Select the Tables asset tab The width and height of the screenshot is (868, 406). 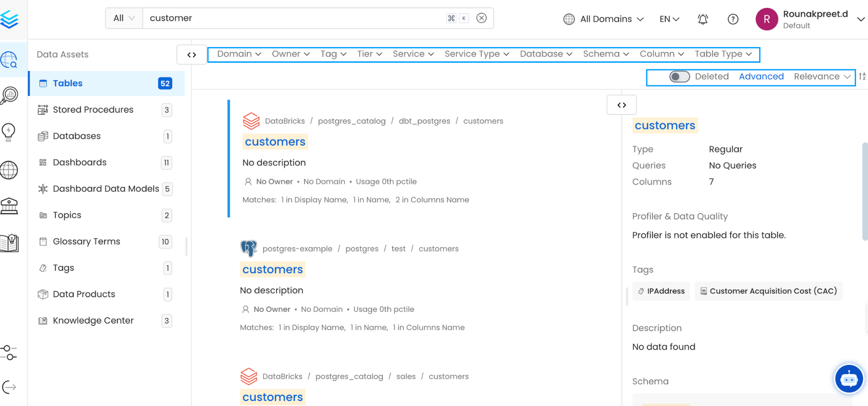click(x=107, y=84)
